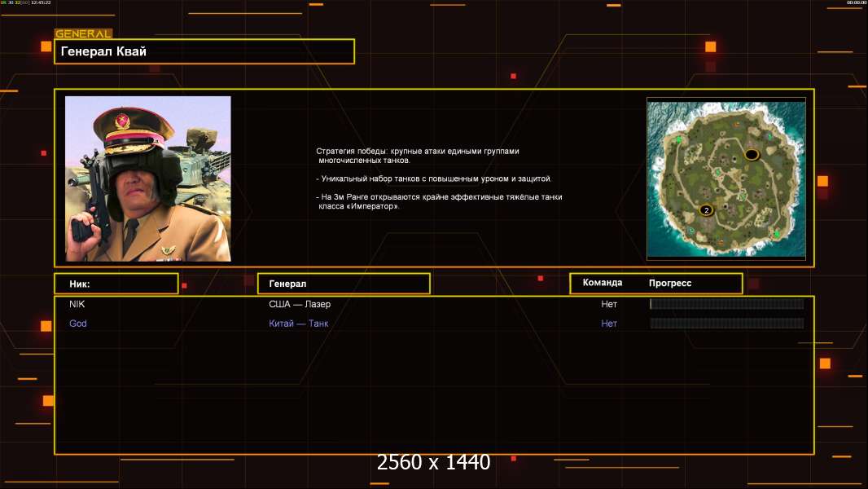Image resolution: width=868 pixels, height=489 pixels.
Task: Click the GENERAL tab label
Action: [x=82, y=34]
